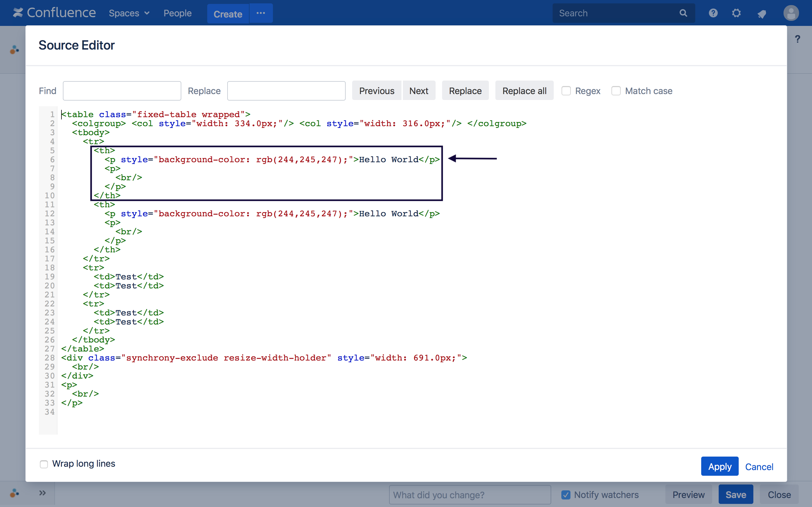This screenshot has height=507, width=812.
Task: Open the ellipsis menu next to Create
Action: pyautogui.click(x=261, y=13)
